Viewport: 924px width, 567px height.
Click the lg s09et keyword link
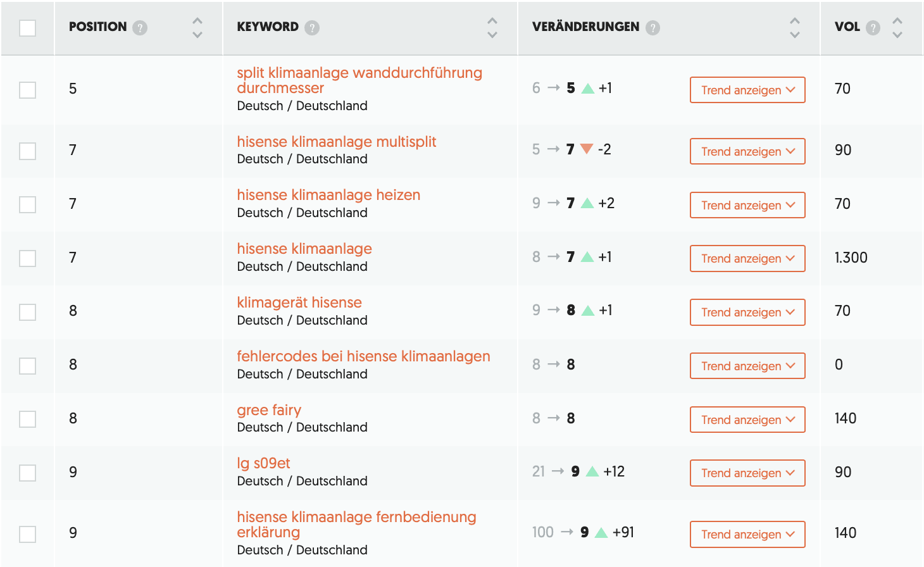point(263,463)
